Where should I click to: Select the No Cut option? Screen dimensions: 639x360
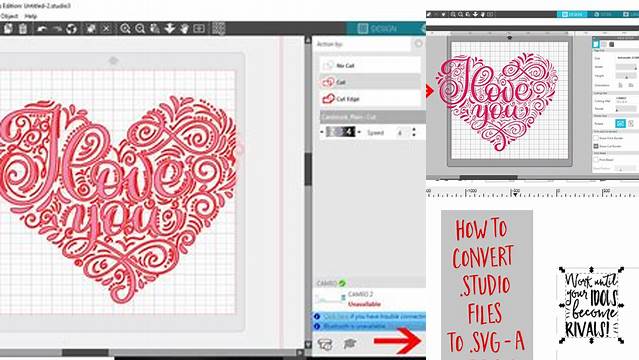370,65
